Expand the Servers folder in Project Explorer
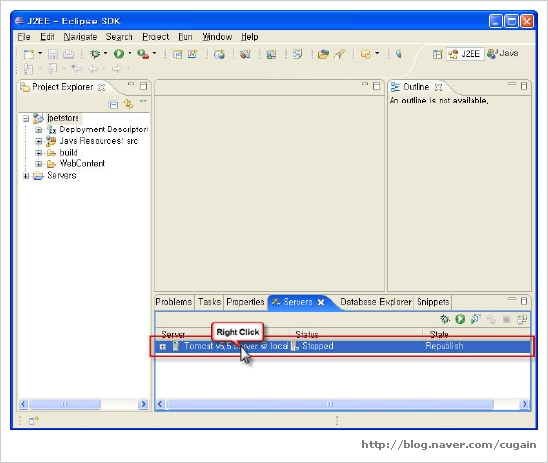548x463 pixels. 26,176
